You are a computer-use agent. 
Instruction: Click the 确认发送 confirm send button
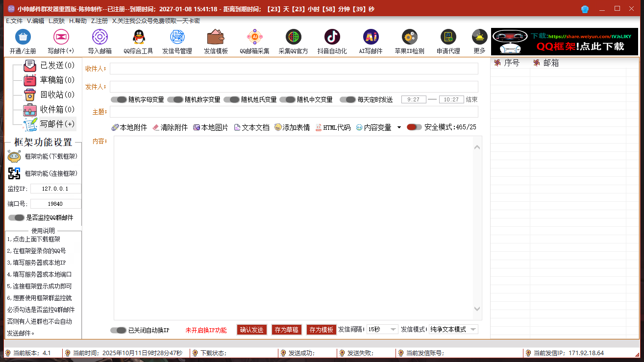251,329
